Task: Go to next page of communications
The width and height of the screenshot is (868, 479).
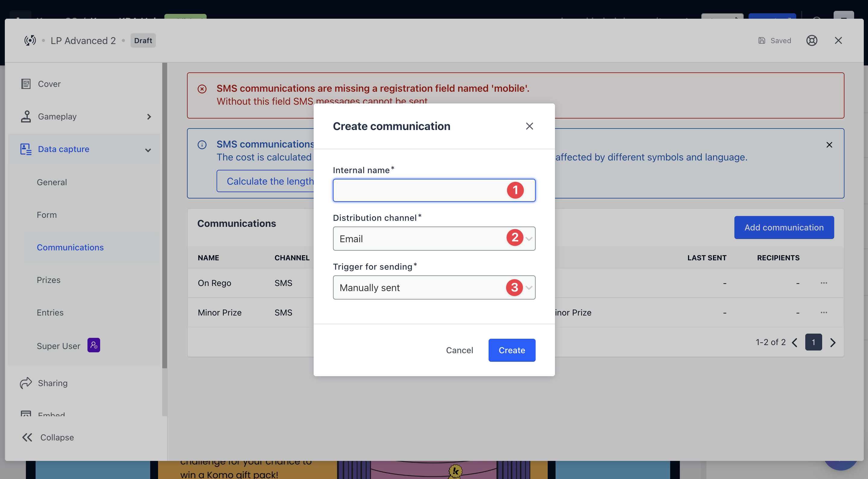Action: point(833,342)
